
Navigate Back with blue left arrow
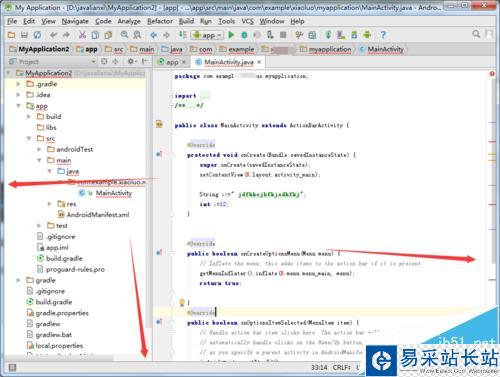153,35
